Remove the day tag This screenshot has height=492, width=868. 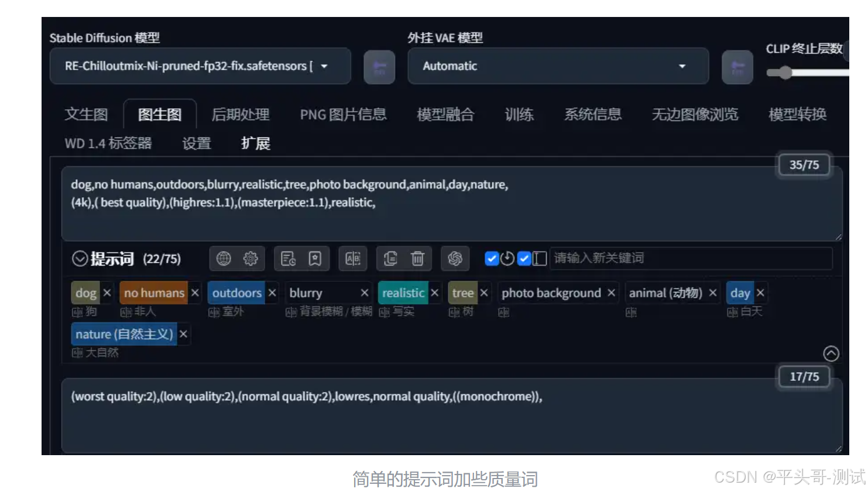760,293
